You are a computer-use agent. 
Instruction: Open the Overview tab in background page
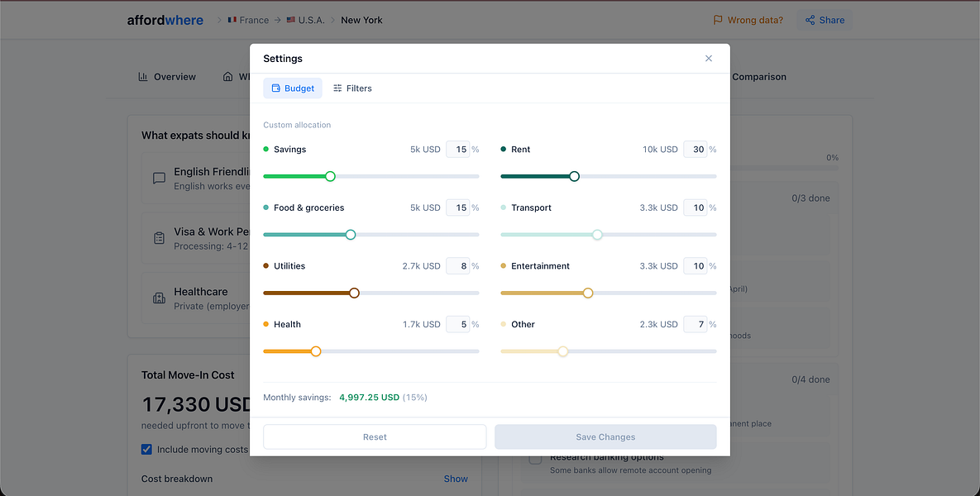click(167, 77)
